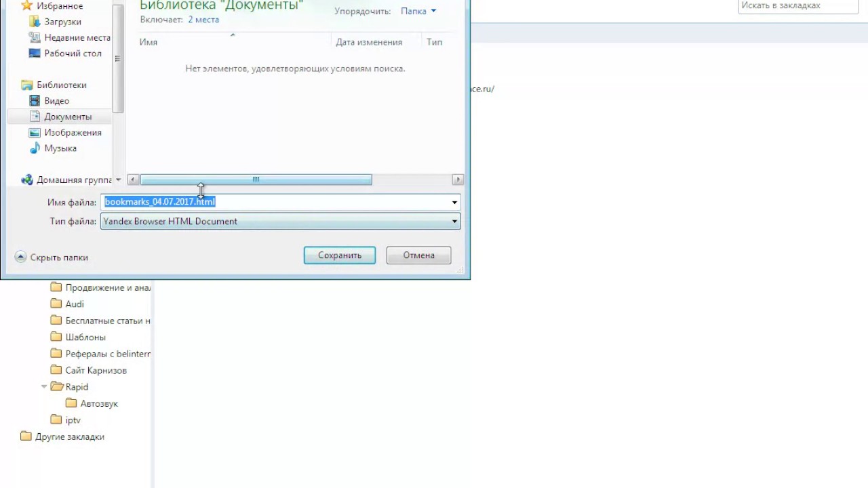This screenshot has height=488, width=868.
Task: Click the Автозвук folder icon
Action: coord(71,403)
